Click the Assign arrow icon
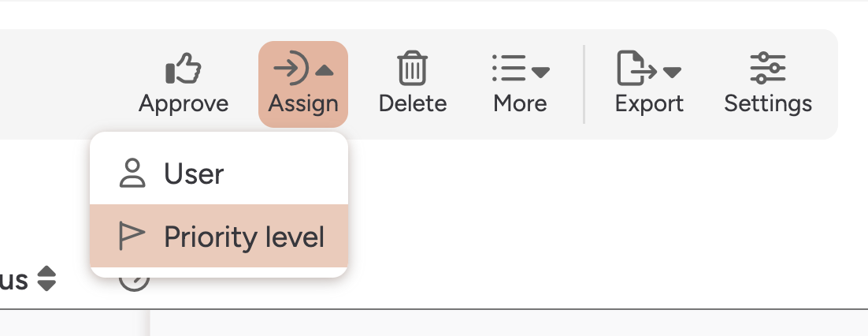Image resolution: width=868 pixels, height=336 pixels. point(291,69)
